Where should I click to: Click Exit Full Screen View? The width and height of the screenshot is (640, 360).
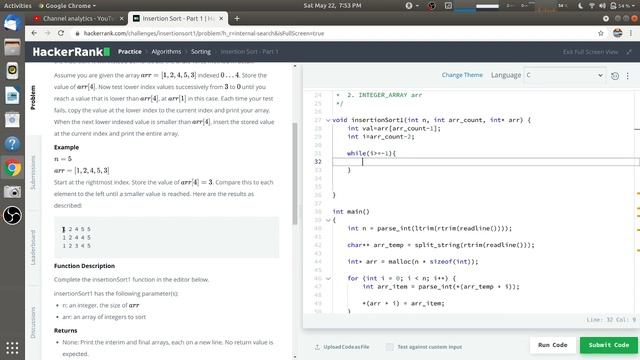[x=590, y=52]
